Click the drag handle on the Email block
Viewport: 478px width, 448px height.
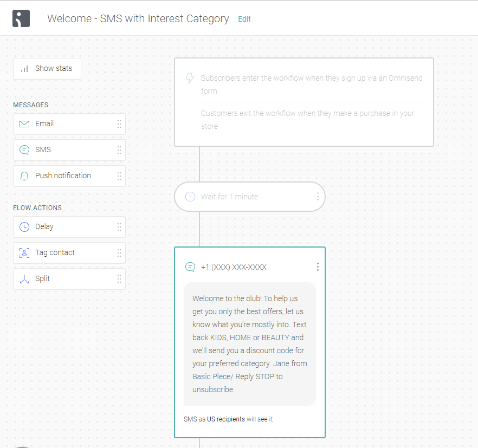click(119, 124)
